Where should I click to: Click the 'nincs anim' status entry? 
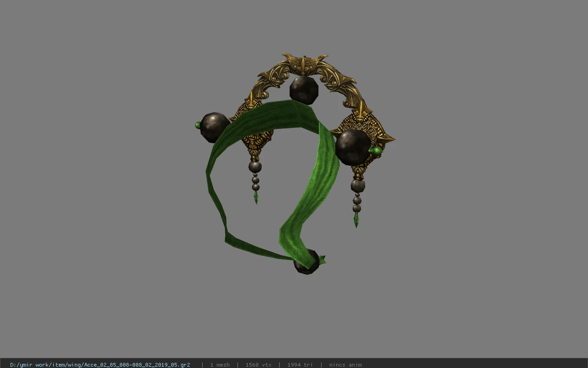345,365
